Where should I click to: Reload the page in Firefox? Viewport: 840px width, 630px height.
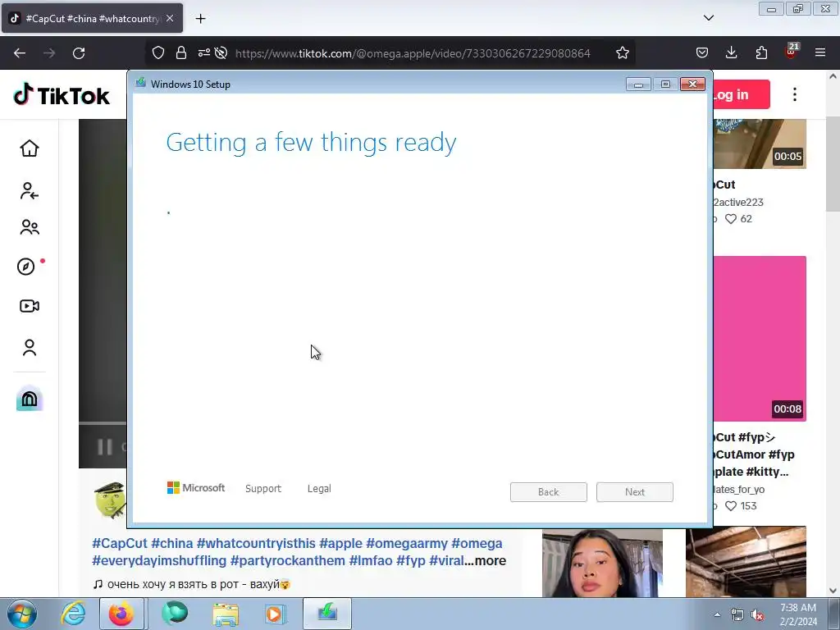(x=79, y=53)
